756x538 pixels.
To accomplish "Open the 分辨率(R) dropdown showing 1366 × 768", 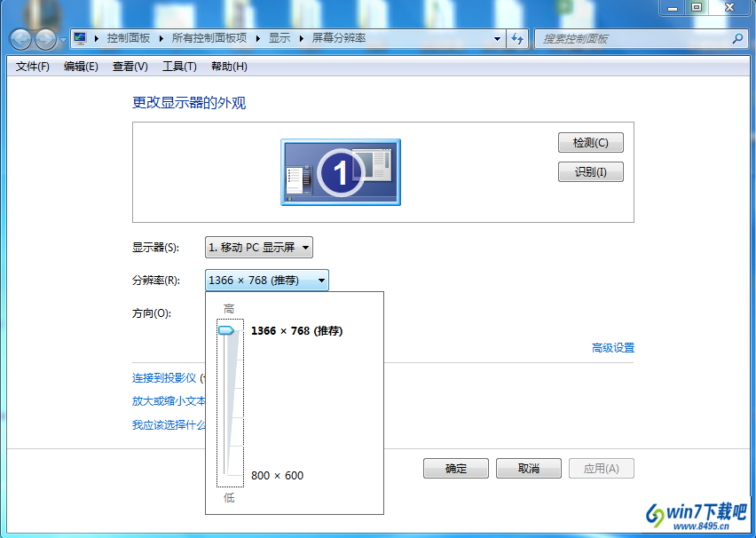I will pyautogui.click(x=266, y=281).
